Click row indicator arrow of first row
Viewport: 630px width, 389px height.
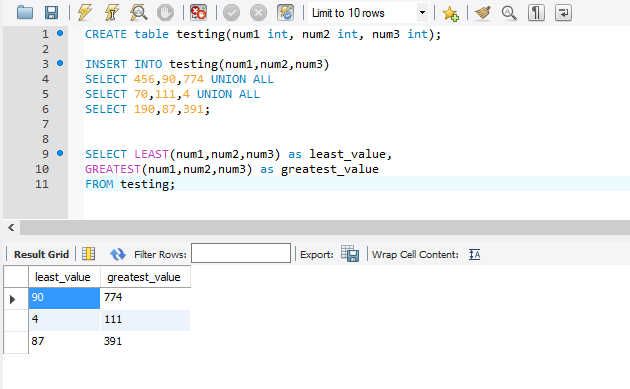click(x=12, y=299)
